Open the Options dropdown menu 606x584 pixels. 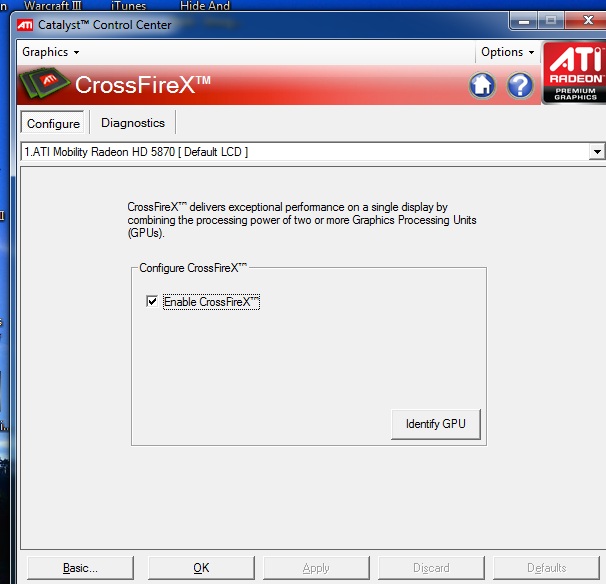(507, 52)
